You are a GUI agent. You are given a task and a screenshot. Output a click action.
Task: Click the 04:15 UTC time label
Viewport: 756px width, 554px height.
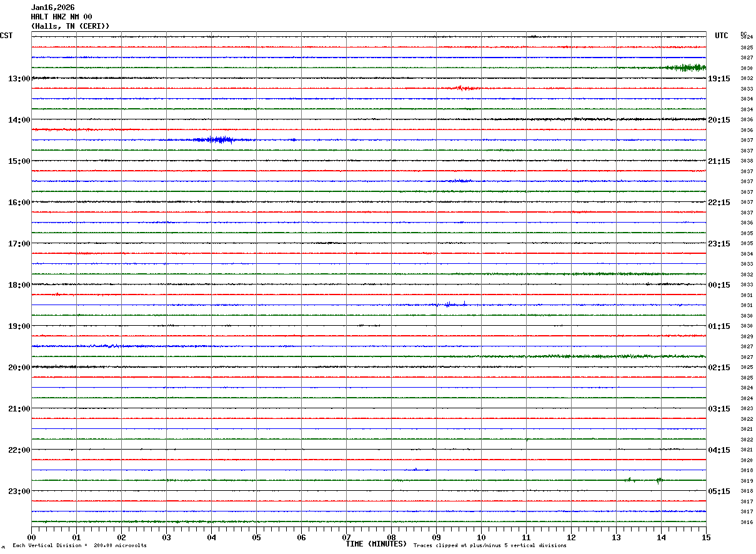pos(719,450)
